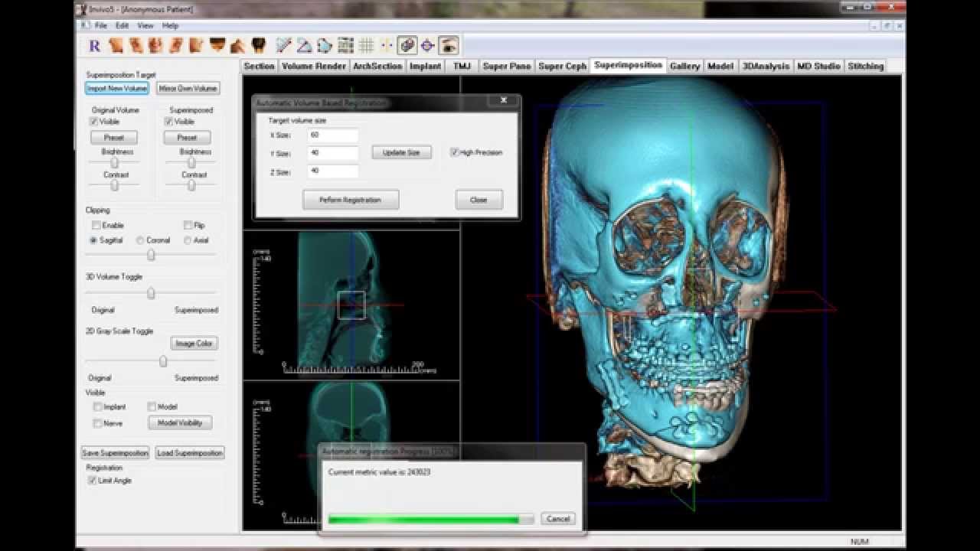Screen dimensions: 980x551
Task: Switch to the ArchSection tab
Action: [377, 67]
